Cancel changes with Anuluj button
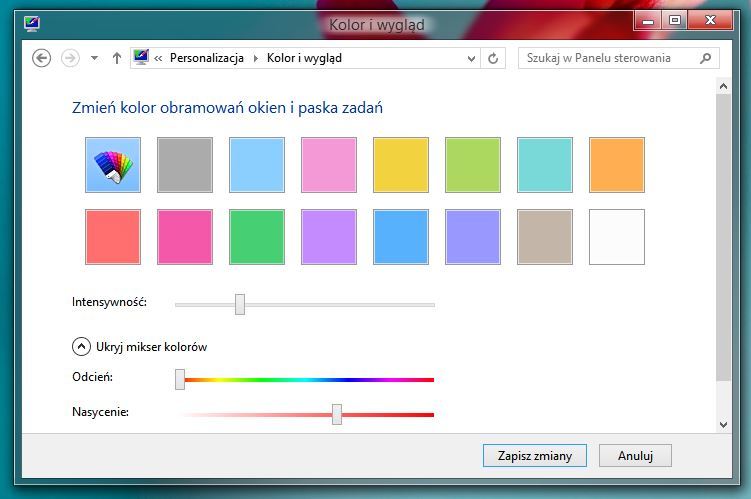The image size is (751, 499). 635,455
